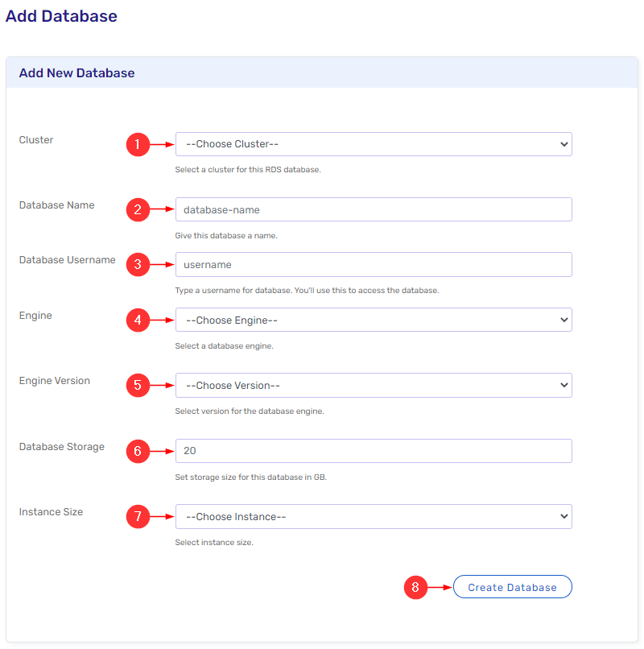The image size is (644, 649).
Task: Click the red number 2 marker
Action: tap(138, 210)
